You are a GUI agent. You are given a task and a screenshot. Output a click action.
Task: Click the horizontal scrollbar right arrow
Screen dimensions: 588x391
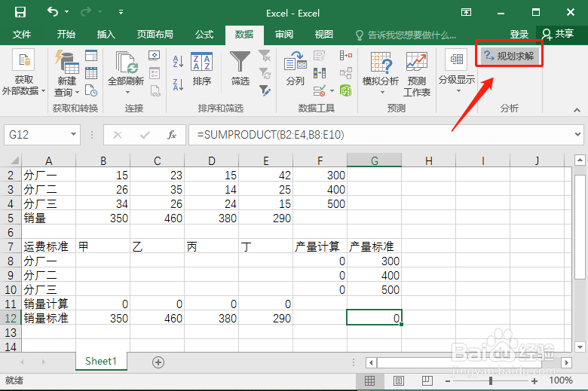point(566,362)
